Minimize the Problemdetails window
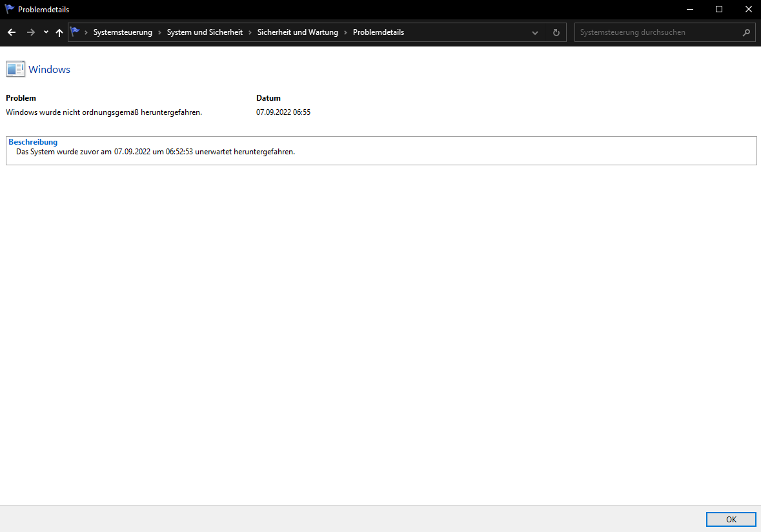Viewport: 761px width, 532px height. pos(689,9)
